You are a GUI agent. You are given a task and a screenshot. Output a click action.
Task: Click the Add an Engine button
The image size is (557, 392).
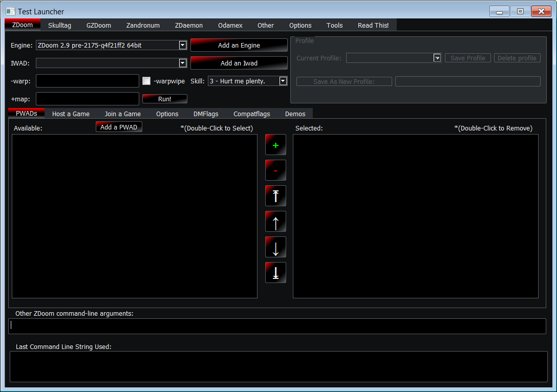coord(239,45)
